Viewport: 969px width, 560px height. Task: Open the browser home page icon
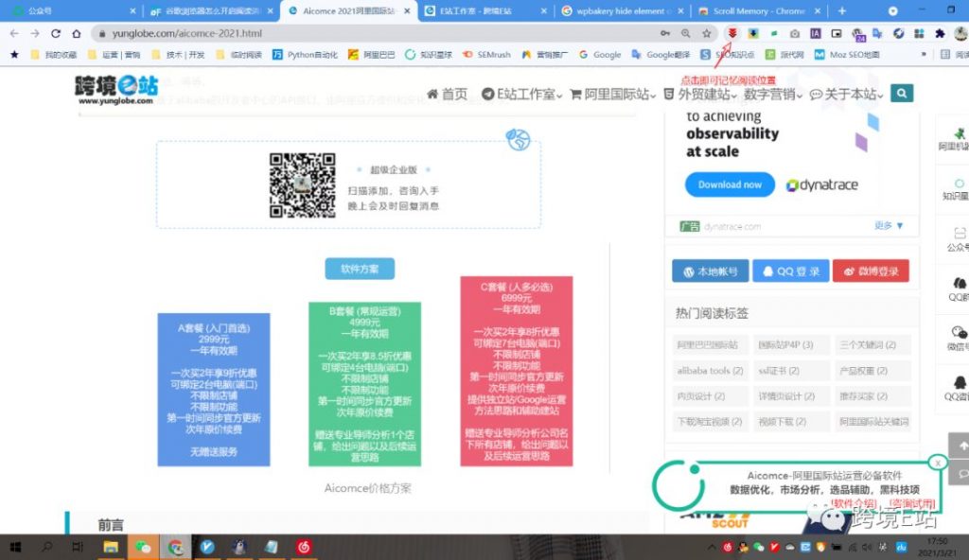(x=76, y=33)
